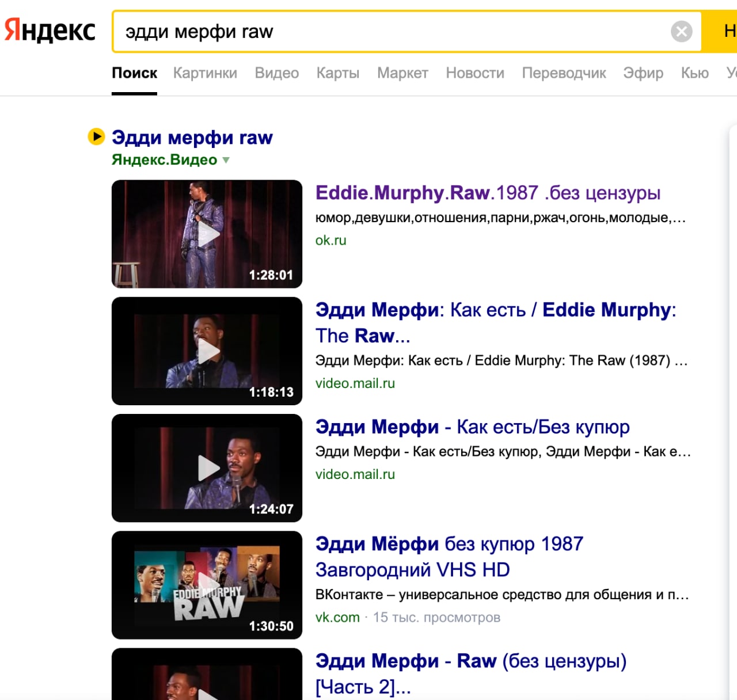Click description ВКонтакте – универсальное средство
Image resolution: width=737 pixels, height=700 pixels.
pyautogui.click(x=502, y=595)
